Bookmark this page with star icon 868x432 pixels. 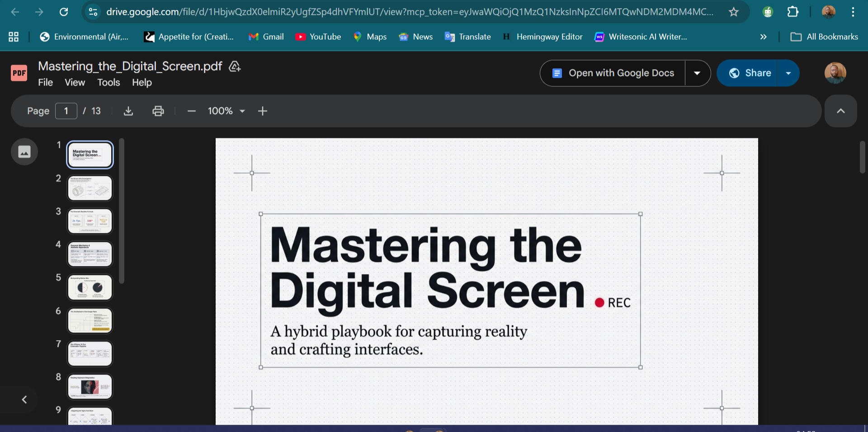click(733, 12)
